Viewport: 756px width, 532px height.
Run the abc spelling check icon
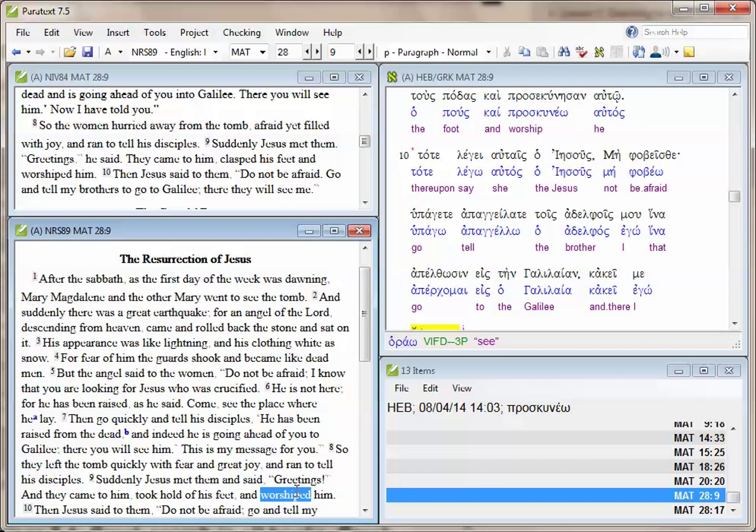pyautogui.click(x=581, y=52)
